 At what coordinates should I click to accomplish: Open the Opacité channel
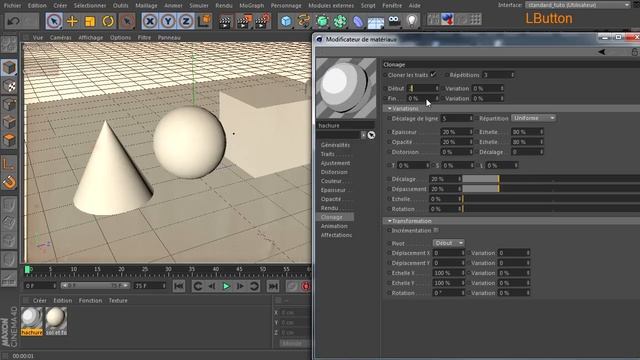tap(331, 199)
